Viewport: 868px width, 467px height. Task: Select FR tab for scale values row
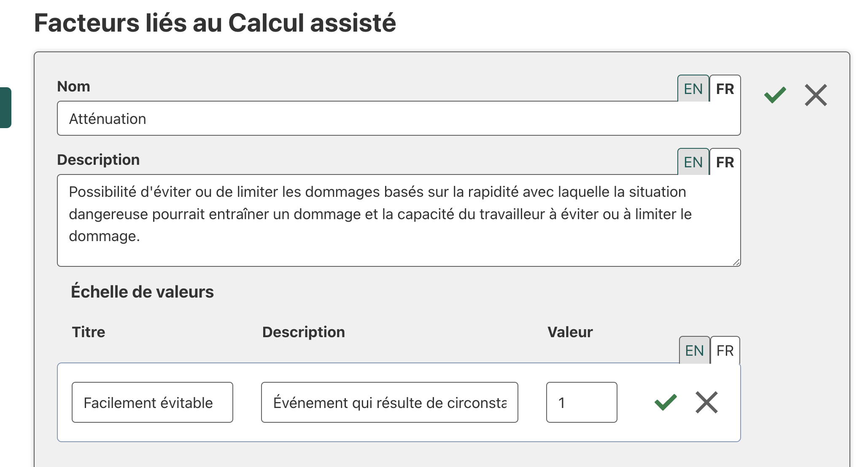(x=725, y=350)
